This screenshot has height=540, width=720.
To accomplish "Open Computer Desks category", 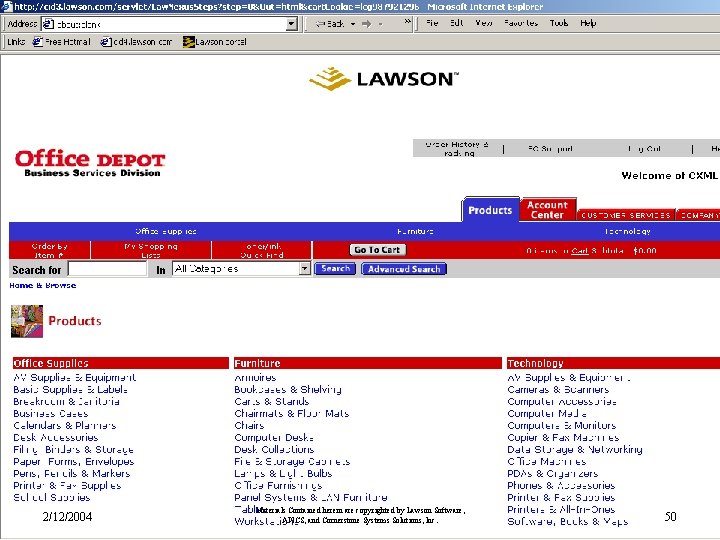I will 274,437.
